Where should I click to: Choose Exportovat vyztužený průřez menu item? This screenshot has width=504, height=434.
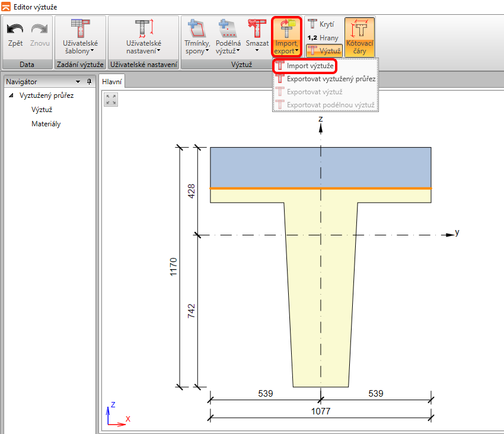(x=325, y=78)
